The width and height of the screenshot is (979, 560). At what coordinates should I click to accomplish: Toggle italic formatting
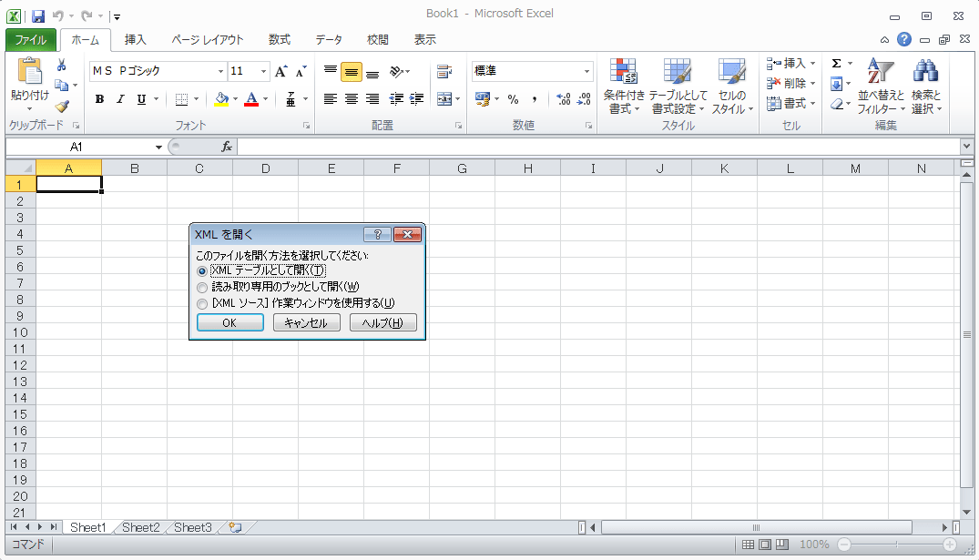point(120,98)
